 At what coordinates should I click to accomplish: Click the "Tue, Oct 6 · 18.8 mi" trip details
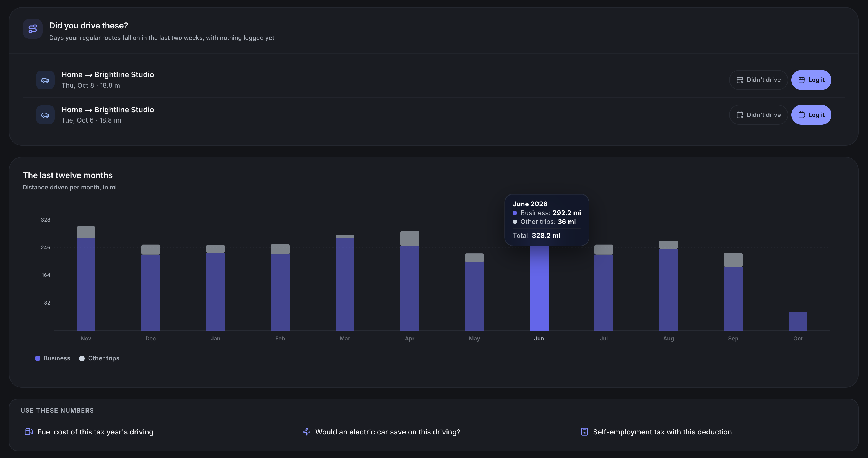pos(91,120)
